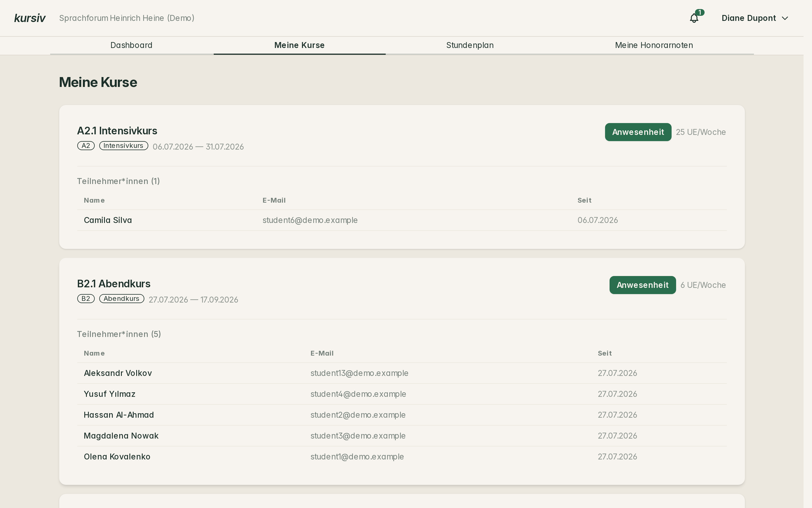Open the notifications bell icon
Image resolution: width=812 pixels, height=508 pixels.
(x=694, y=18)
